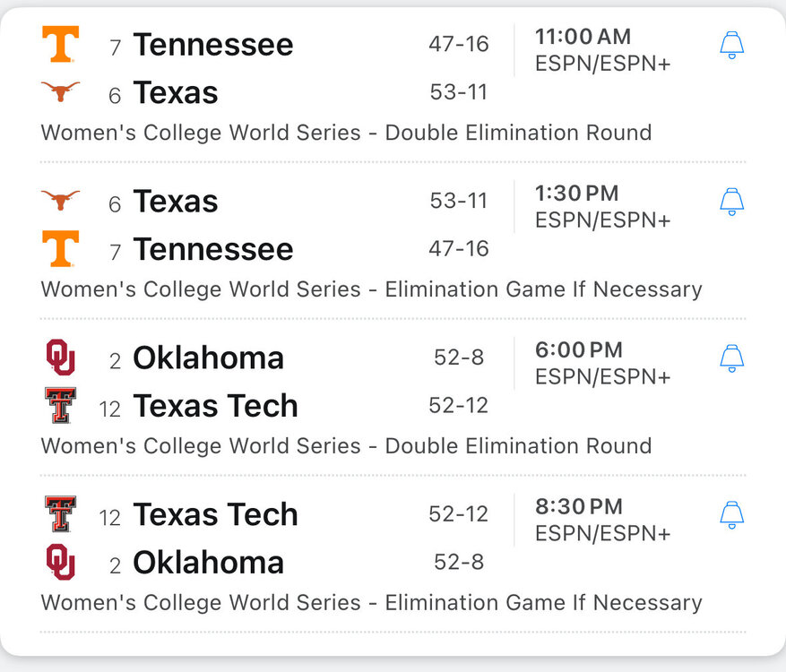
Task: Click Texas Longhorns logo in 11:00 AM game
Action: pos(61,91)
